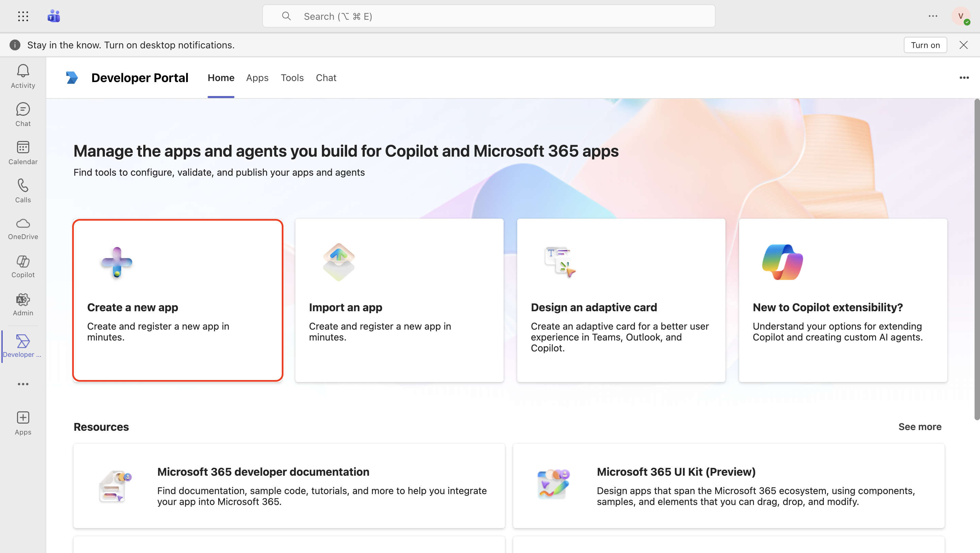This screenshot has width=980, height=553.
Task: Select the Create a new app card
Action: pos(177,300)
